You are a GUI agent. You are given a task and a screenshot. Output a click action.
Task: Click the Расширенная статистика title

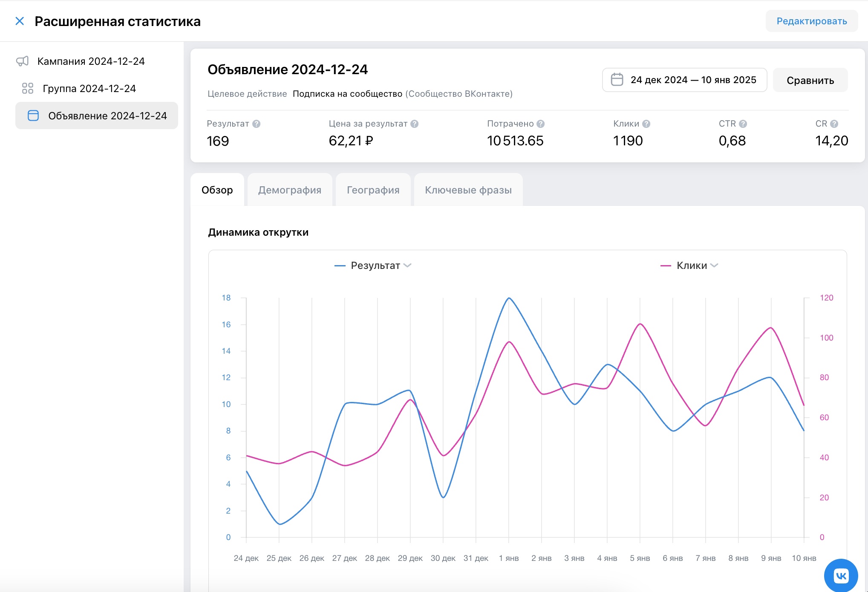118,21
